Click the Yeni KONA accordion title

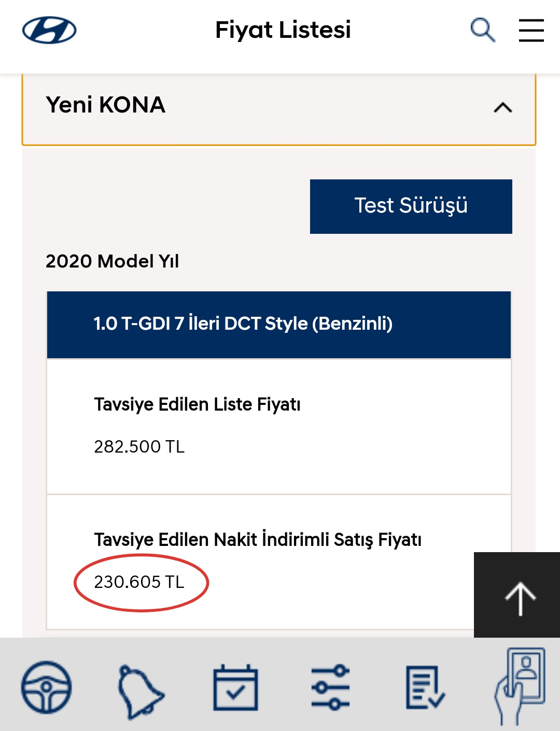point(106,105)
